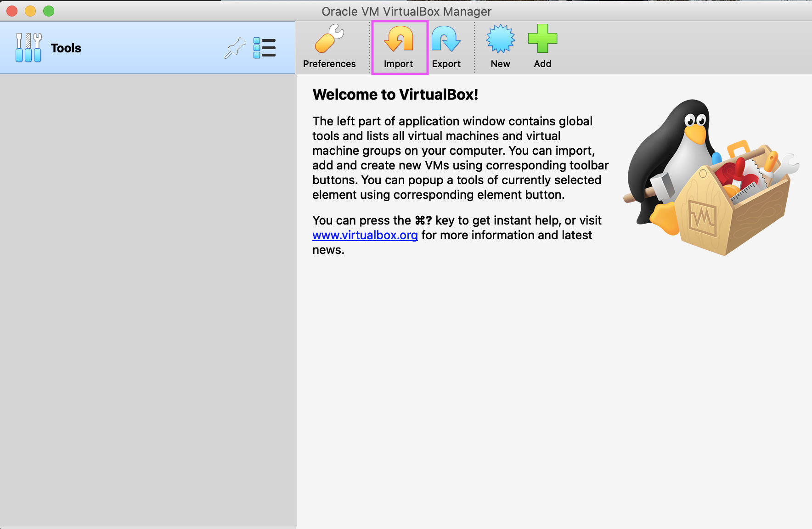The height and width of the screenshot is (529, 812).
Task: Click the Welcome to VirtualBox! heading
Action: click(x=395, y=95)
